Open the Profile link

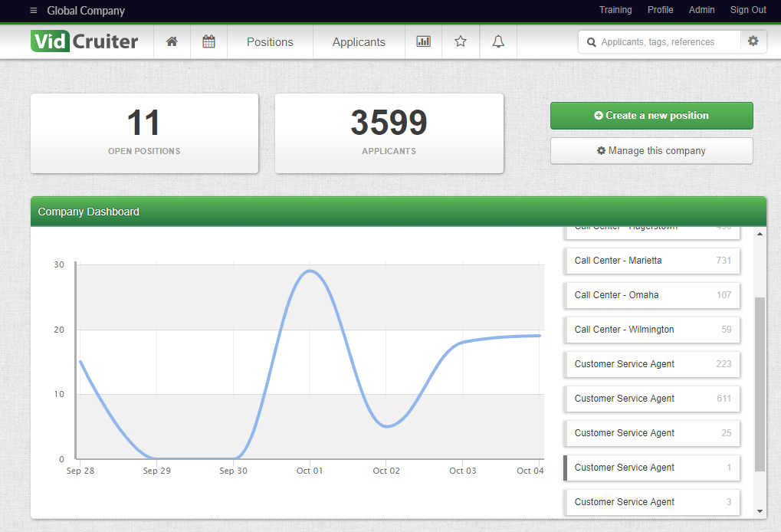tap(660, 10)
